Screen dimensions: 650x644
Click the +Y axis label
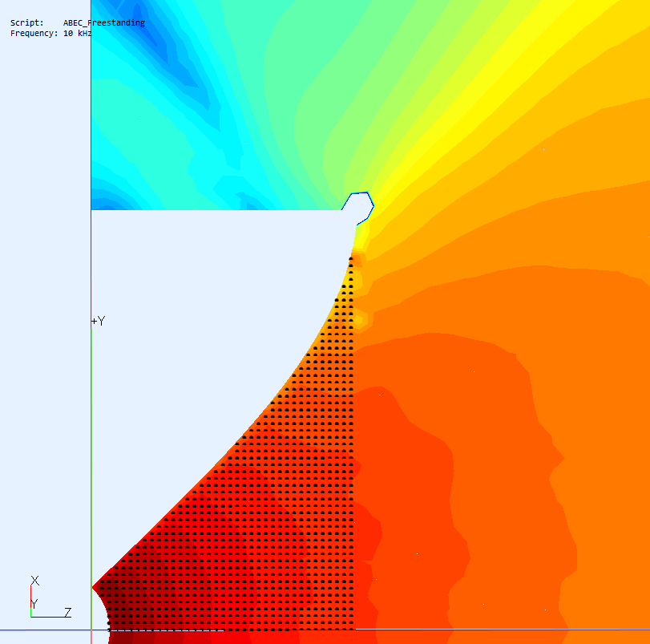click(x=99, y=321)
